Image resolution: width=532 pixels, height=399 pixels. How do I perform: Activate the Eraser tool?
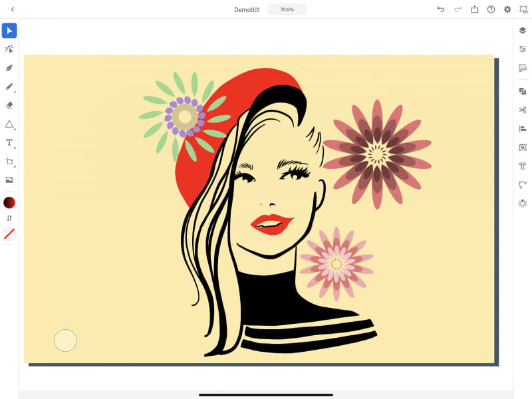[9, 105]
